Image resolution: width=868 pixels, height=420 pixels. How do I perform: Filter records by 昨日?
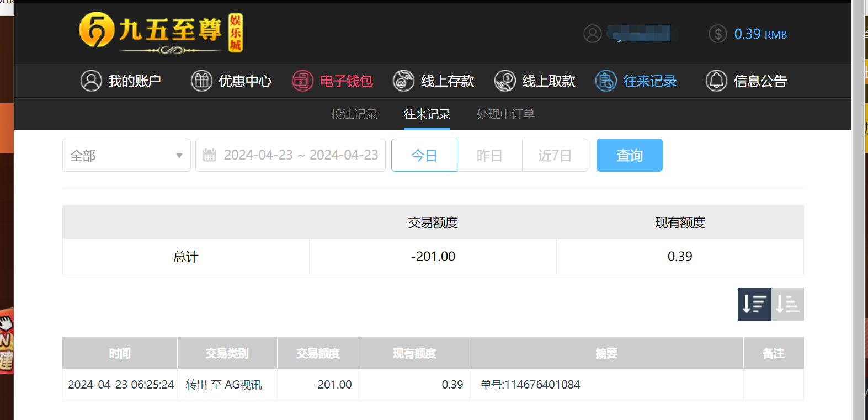coord(489,155)
